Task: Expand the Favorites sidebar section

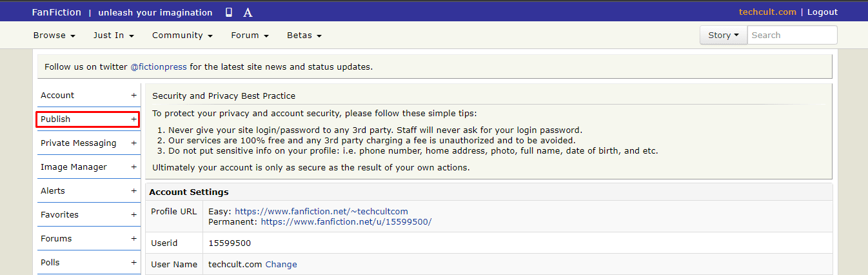Action: click(88, 215)
